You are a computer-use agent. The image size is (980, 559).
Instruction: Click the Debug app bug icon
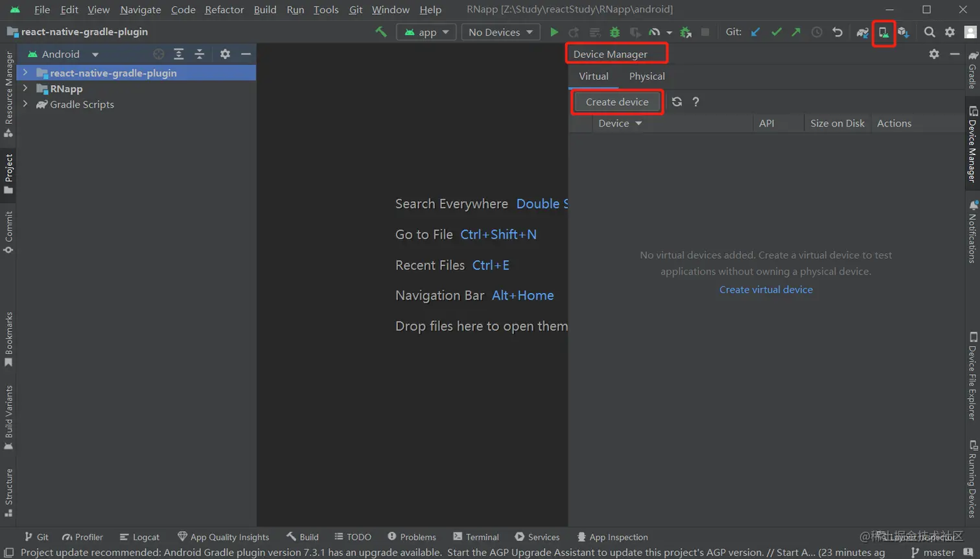tap(614, 32)
